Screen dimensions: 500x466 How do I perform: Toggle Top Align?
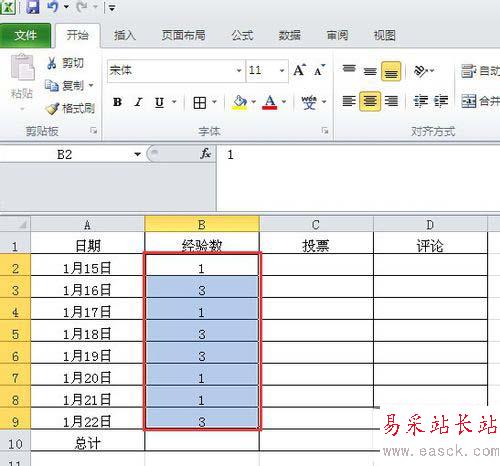pyautogui.click(x=349, y=69)
